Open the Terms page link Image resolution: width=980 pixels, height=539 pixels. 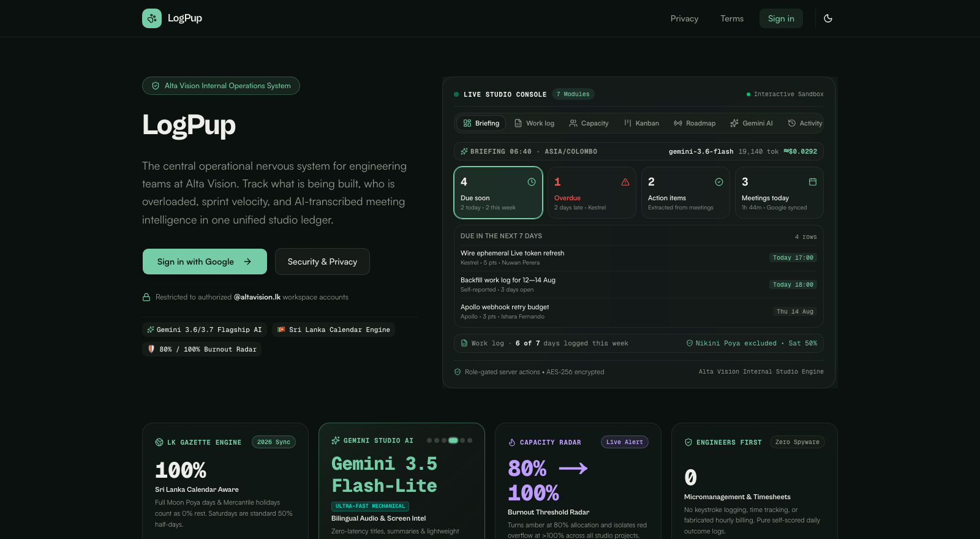click(x=732, y=18)
